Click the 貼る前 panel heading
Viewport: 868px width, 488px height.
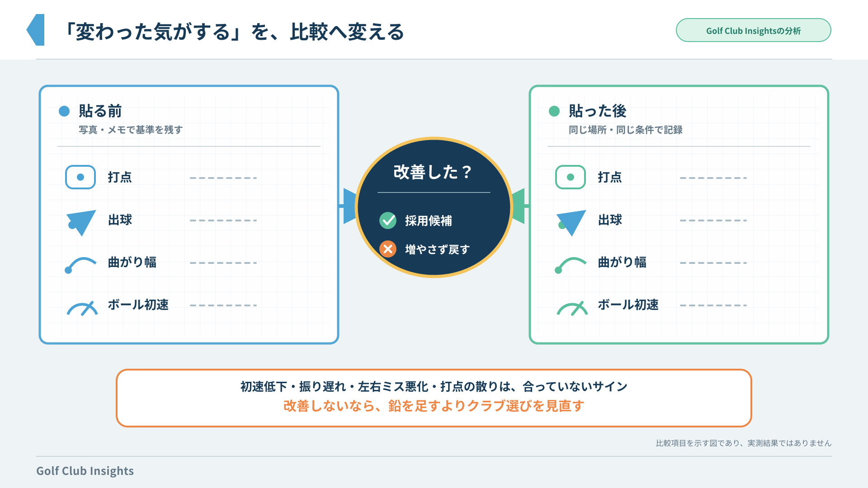100,111
